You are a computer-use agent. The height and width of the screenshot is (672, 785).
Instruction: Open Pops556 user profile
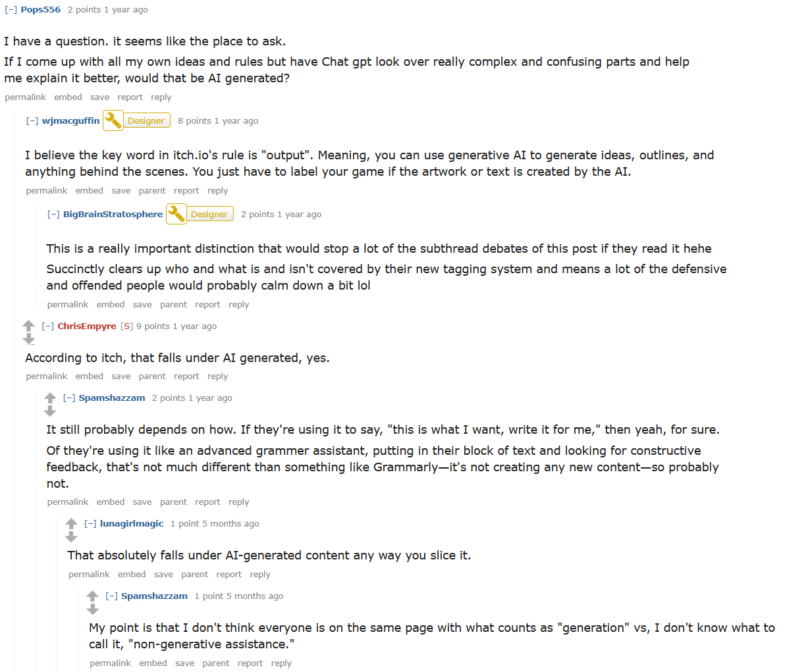(x=40, y=10)
